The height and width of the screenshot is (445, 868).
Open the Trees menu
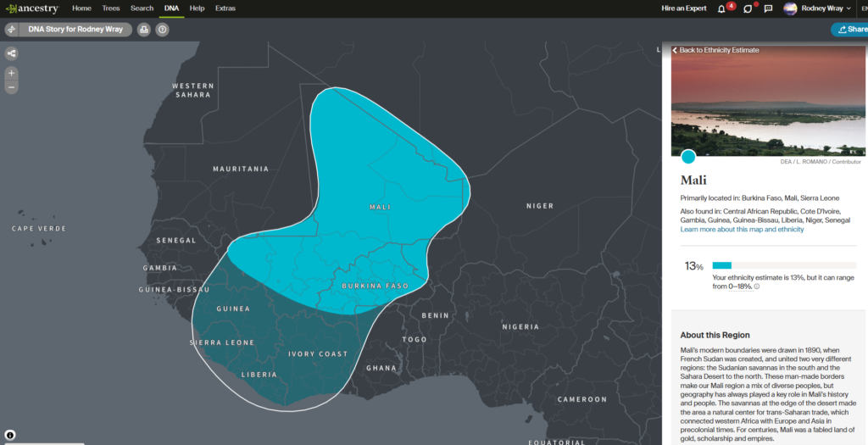(x=110, y=8)
